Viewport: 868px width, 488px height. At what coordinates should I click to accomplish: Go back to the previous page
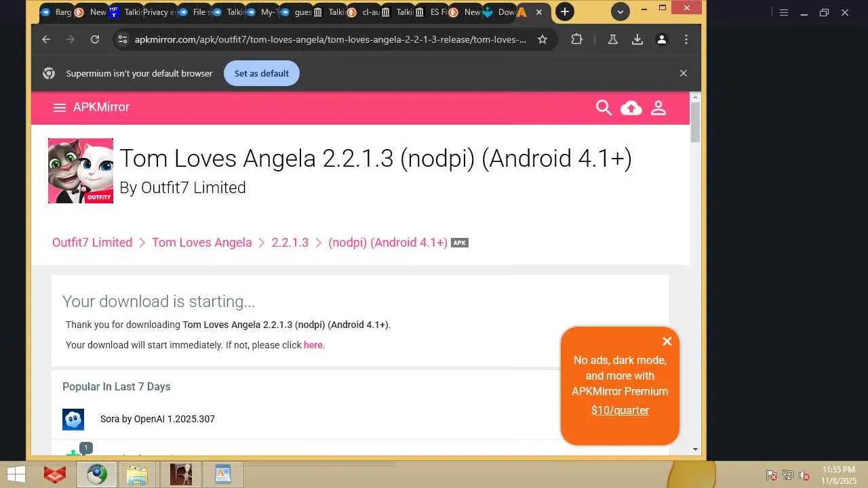point(46,39)
